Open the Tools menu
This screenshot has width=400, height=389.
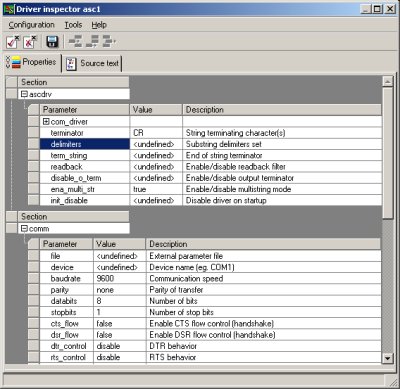(73, 25)
